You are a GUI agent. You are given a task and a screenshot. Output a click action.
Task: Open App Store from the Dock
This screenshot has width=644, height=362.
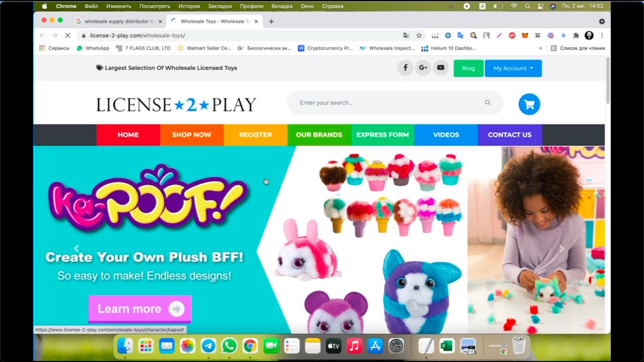[375, 346]
